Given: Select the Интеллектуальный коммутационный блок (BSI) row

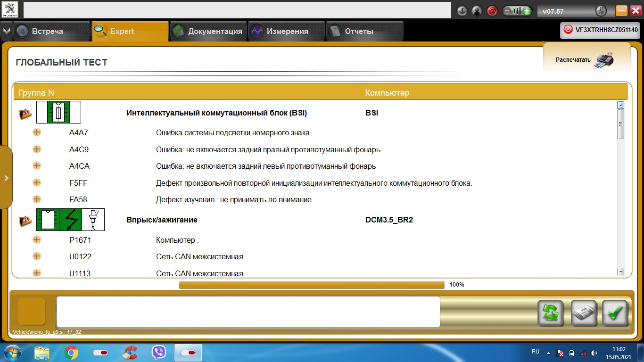Looking at the screenshot, I should pyautogui.click(x=315, y=113).
